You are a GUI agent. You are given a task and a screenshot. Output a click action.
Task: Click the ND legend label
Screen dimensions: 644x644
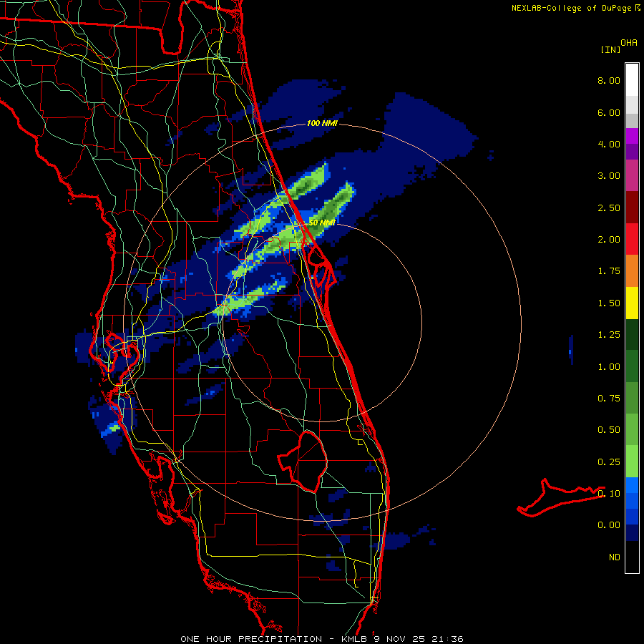615,557
